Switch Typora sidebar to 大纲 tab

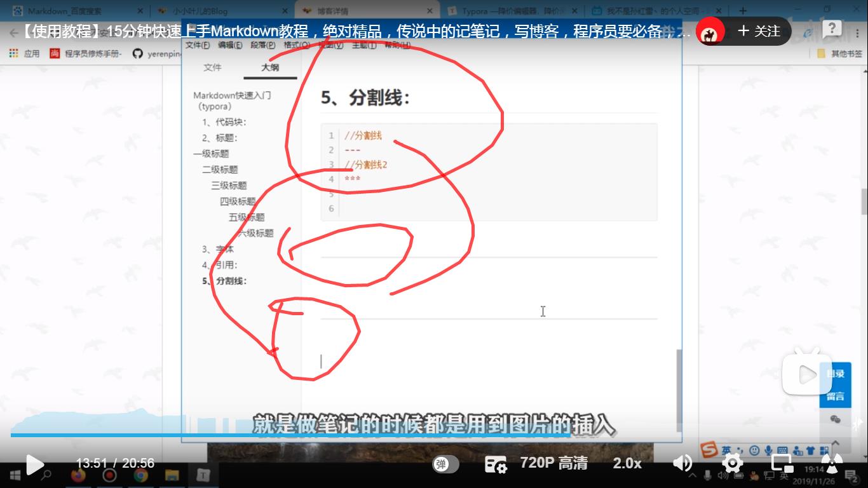(270, 67)
